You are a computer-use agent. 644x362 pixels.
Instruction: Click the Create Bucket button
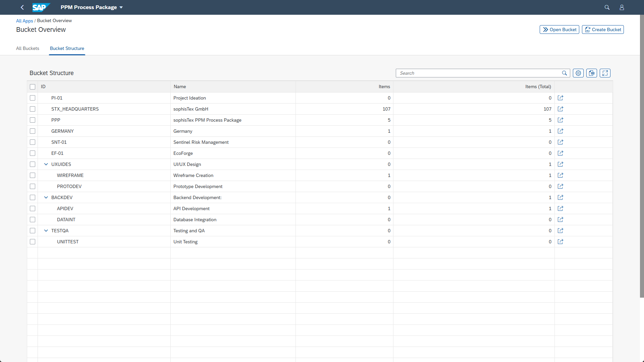[603, 29]
